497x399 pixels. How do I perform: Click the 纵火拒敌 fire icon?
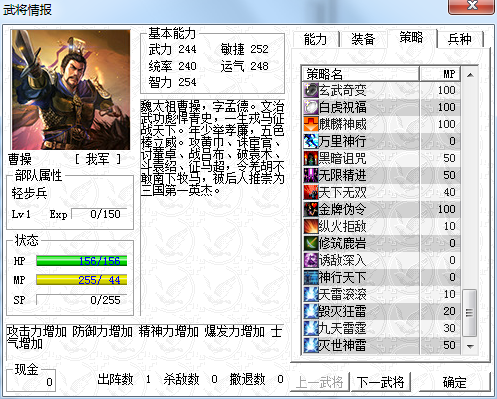pos(311,226)
